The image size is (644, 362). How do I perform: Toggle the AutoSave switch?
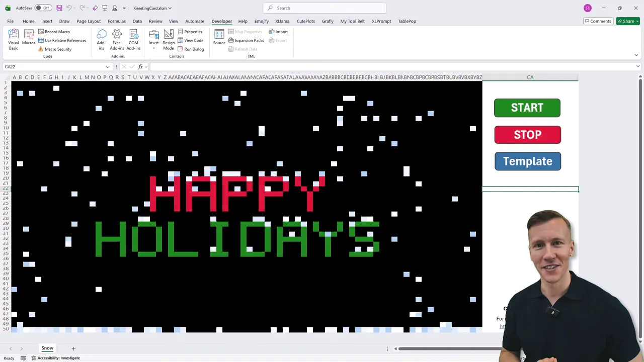[43, 8]
